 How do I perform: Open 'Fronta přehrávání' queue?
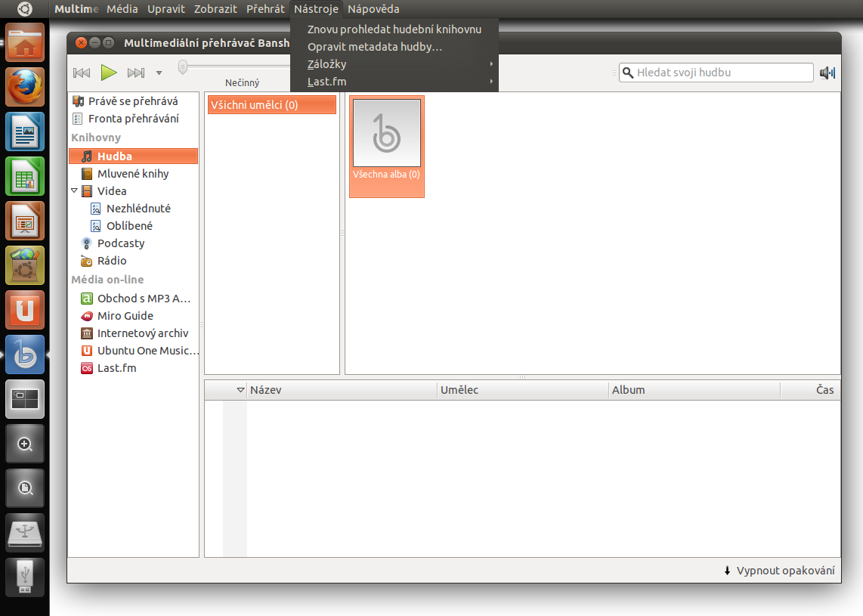pos(133,119)
